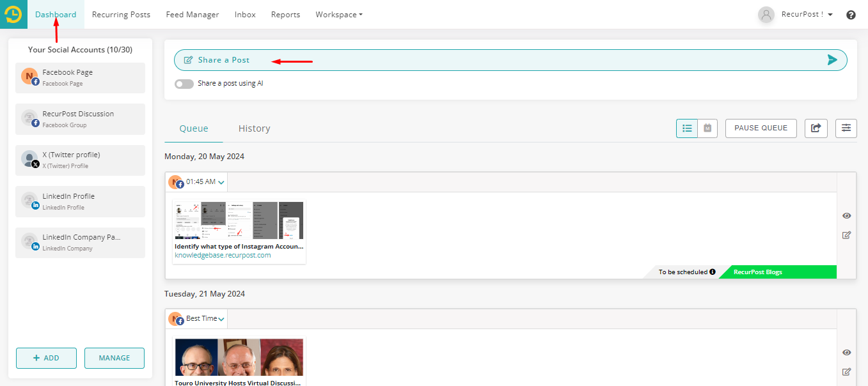Click the Share a Post input field
868x386 pixels.
click(499, 60)
